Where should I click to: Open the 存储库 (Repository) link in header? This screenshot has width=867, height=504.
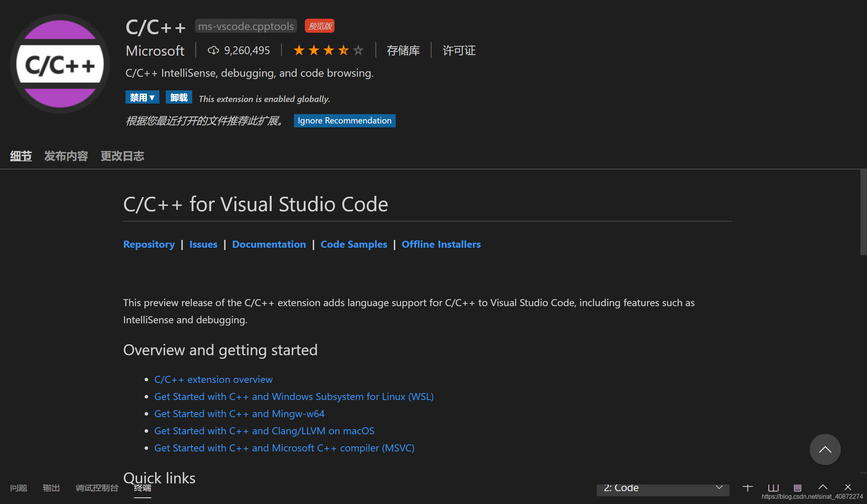click(403, 51)
